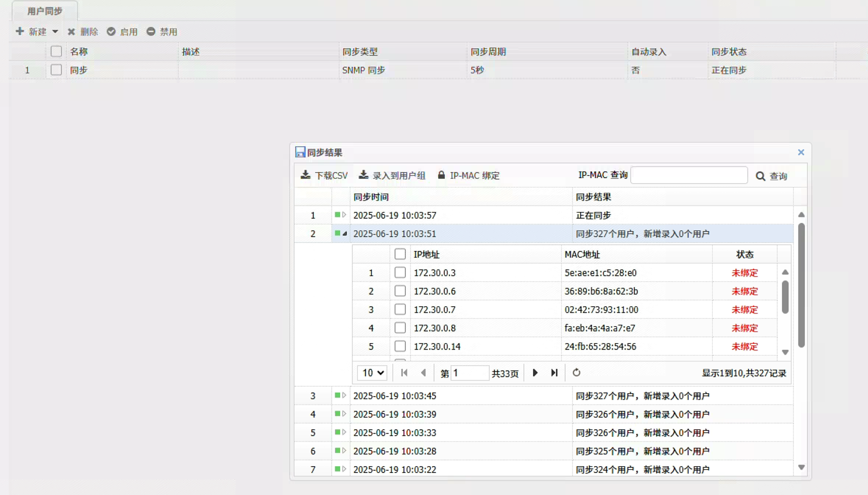This screenshot has width=868, height=495.
Task: Click the download CSV icon
Action: pos(306,175)
